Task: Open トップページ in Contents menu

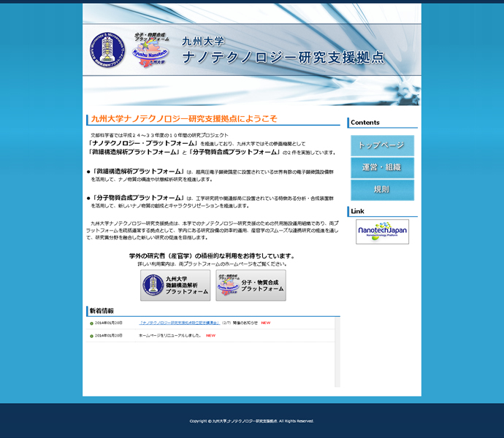Action: [382, 145]
